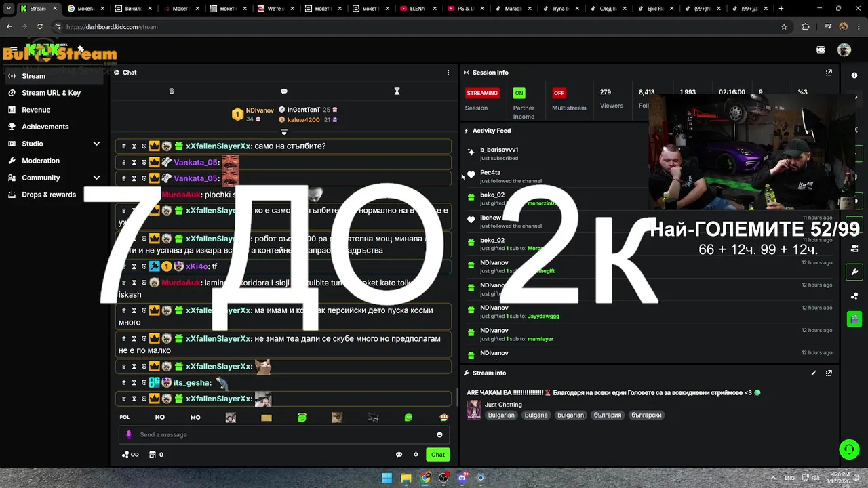Click 'manslayer' gifted sub recipient link

[x=540, y=339]
